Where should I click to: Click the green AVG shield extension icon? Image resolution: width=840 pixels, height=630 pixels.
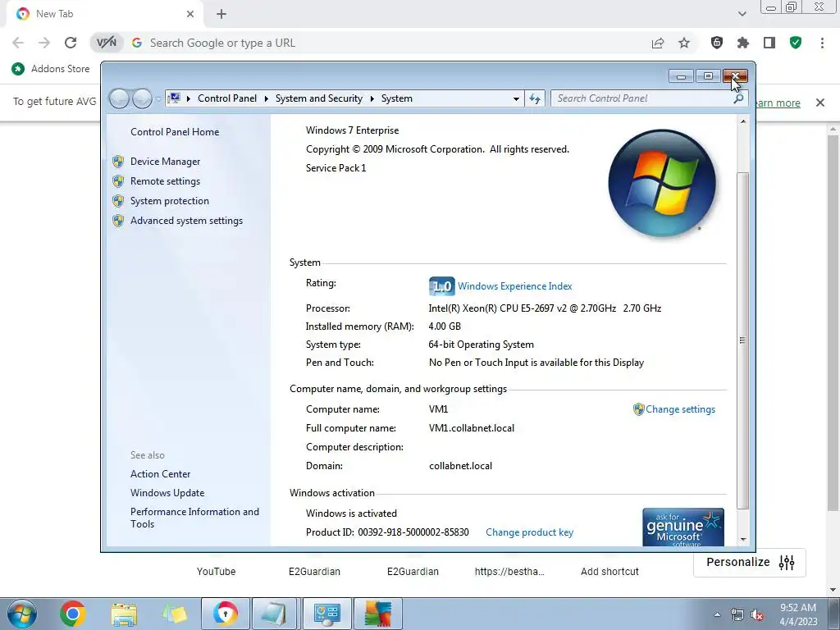[x=796, y=43]
